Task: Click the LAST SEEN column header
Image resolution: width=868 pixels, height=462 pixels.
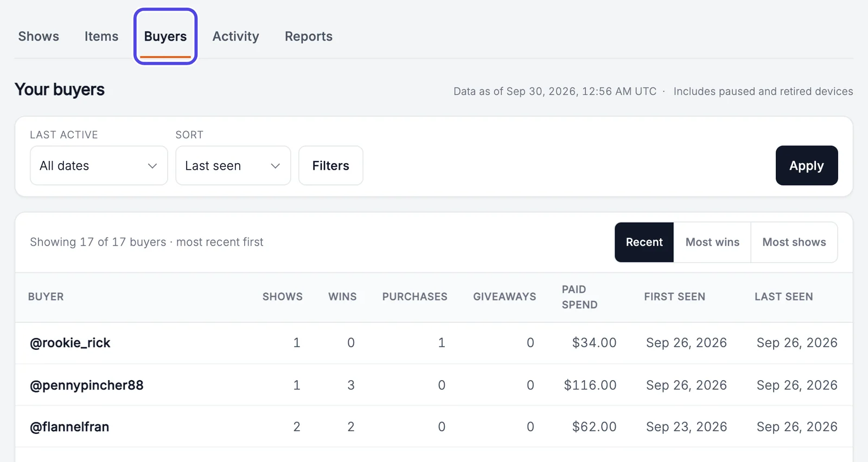Action: [x=784, y=297]
